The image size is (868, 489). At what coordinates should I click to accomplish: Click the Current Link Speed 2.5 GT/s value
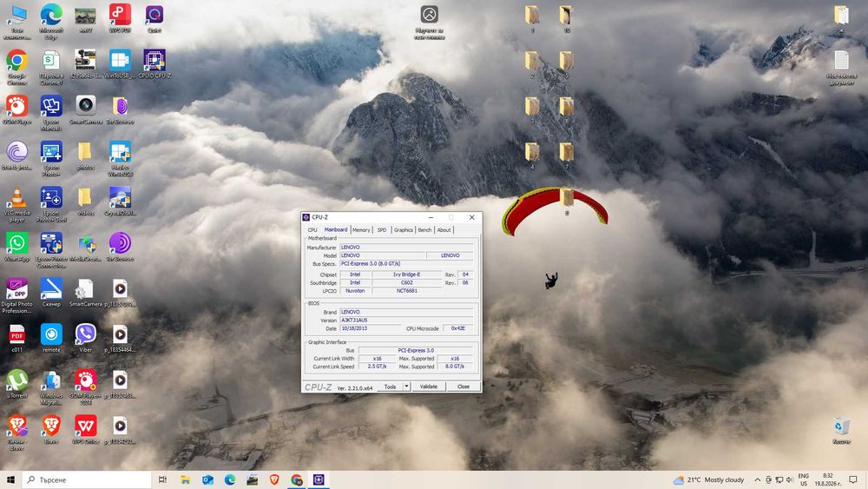(377, 367)
